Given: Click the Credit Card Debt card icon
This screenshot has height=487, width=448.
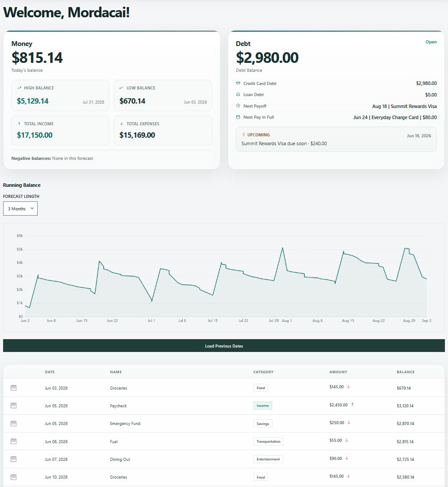Looking at the screenshot, I should point(238,83).
